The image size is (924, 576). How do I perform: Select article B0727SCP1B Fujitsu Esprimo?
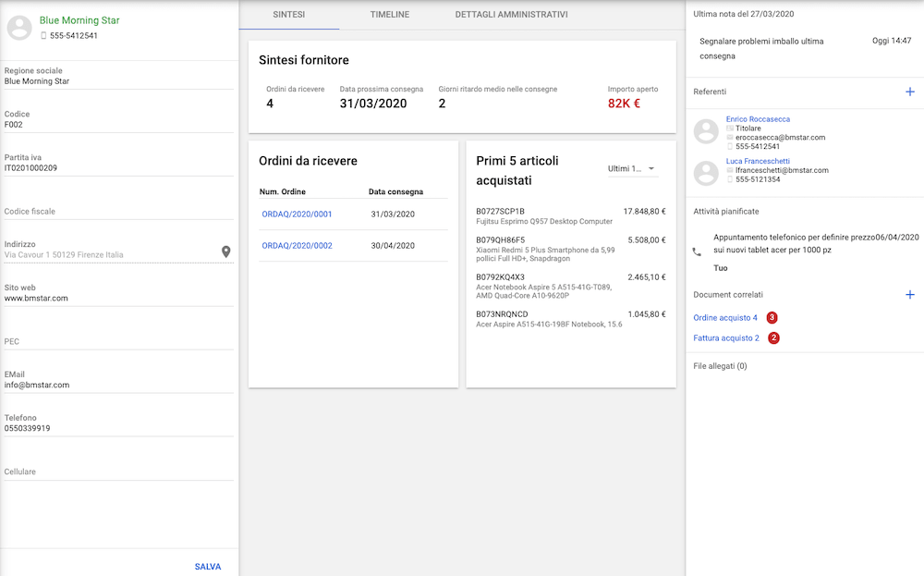(570, 215)
